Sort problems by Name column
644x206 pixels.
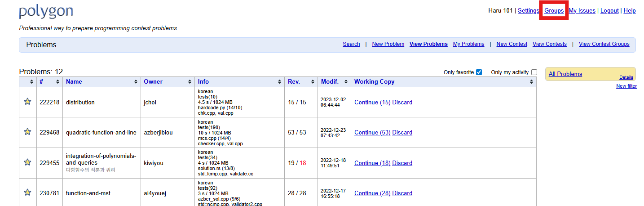click(101, 82)
